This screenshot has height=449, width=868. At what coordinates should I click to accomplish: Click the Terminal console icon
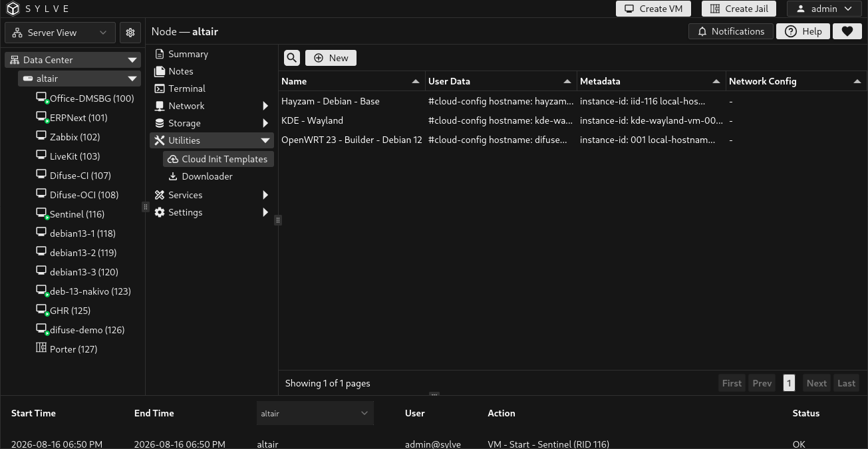pos(160,88)
